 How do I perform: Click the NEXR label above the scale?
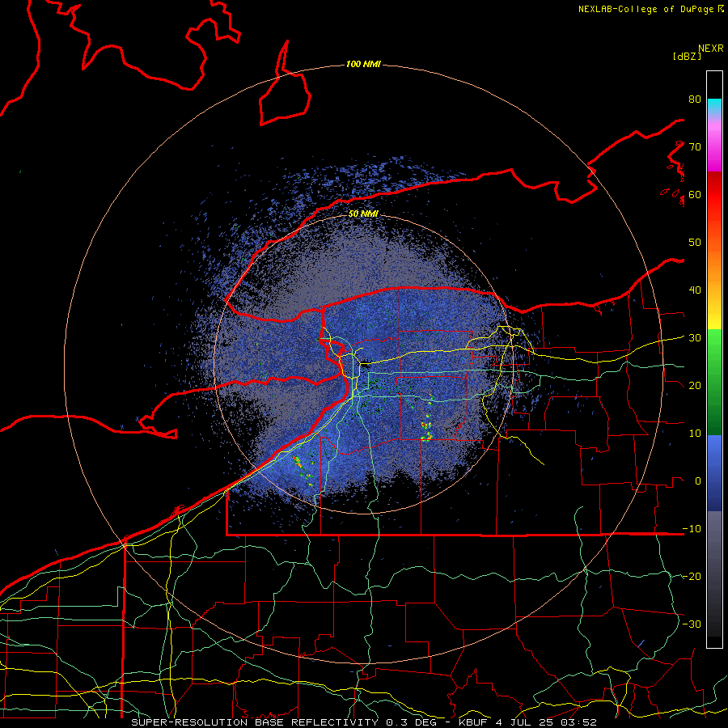[x=710, y=49]
